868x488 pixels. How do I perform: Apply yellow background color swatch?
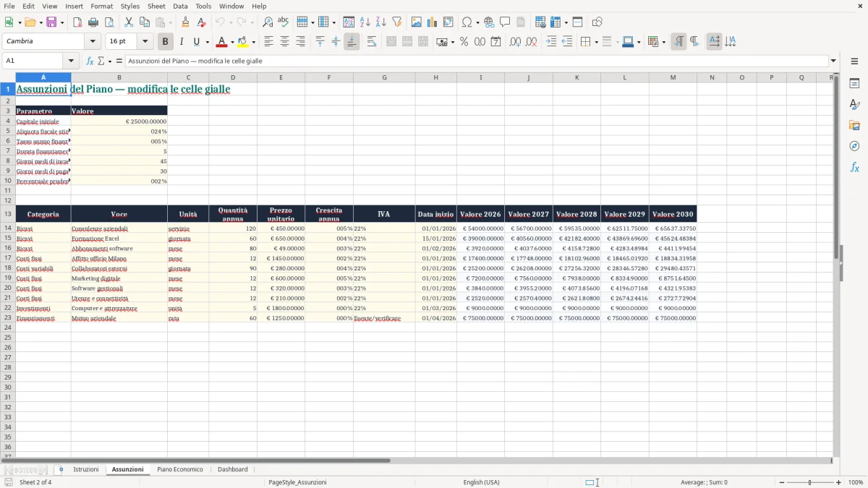243,42
